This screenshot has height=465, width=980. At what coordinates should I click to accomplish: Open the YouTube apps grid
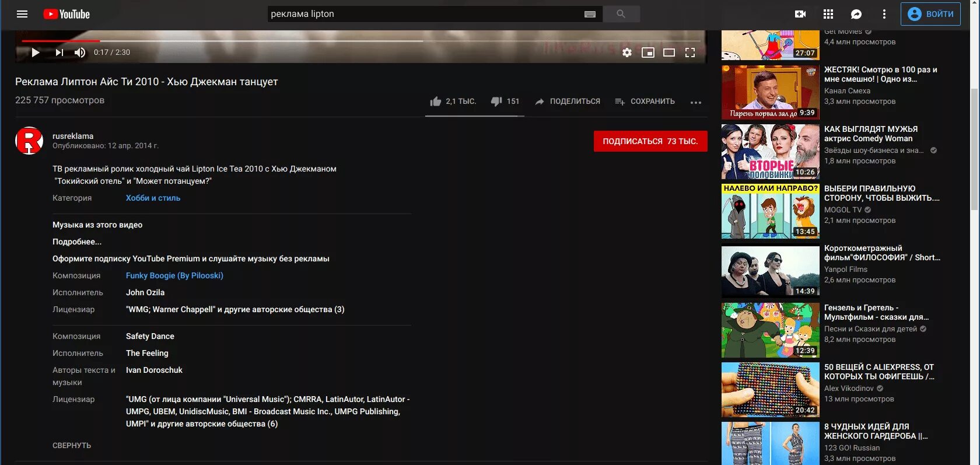[x=828, y=14]
